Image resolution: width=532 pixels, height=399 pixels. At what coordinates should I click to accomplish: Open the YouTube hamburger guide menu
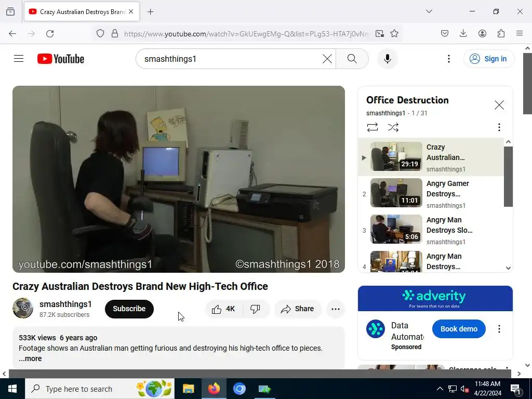(19, 59)
